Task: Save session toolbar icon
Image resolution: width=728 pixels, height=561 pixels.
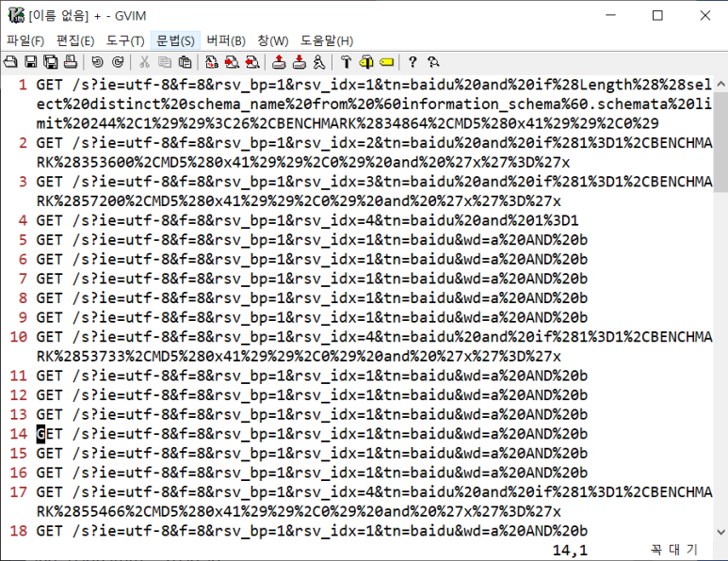Action: point(299,62)
